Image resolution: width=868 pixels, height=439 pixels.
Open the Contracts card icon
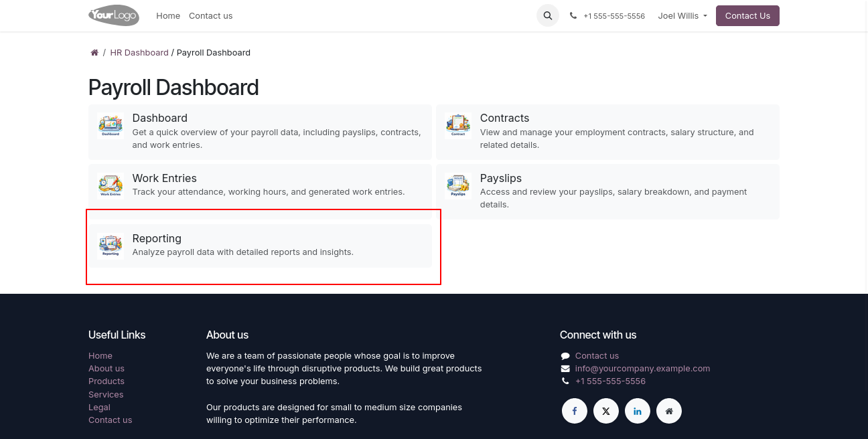(458, 125)
